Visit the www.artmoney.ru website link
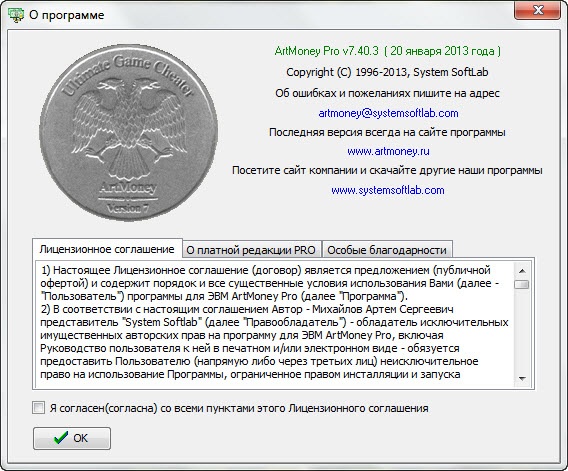The width and height of the screenshot is (568, 471). 388,151
